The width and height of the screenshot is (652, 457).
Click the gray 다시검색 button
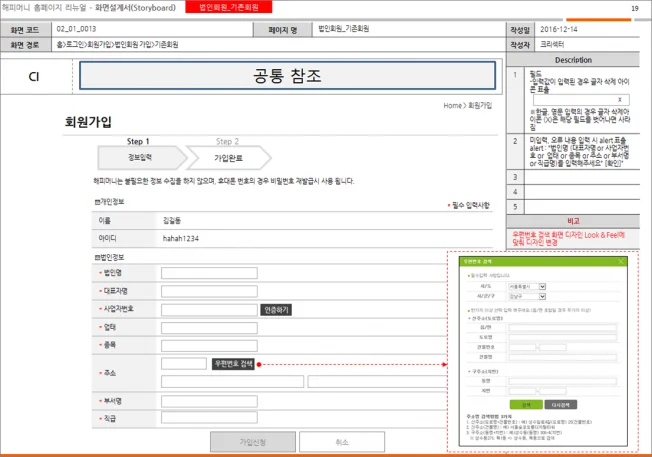561,405
